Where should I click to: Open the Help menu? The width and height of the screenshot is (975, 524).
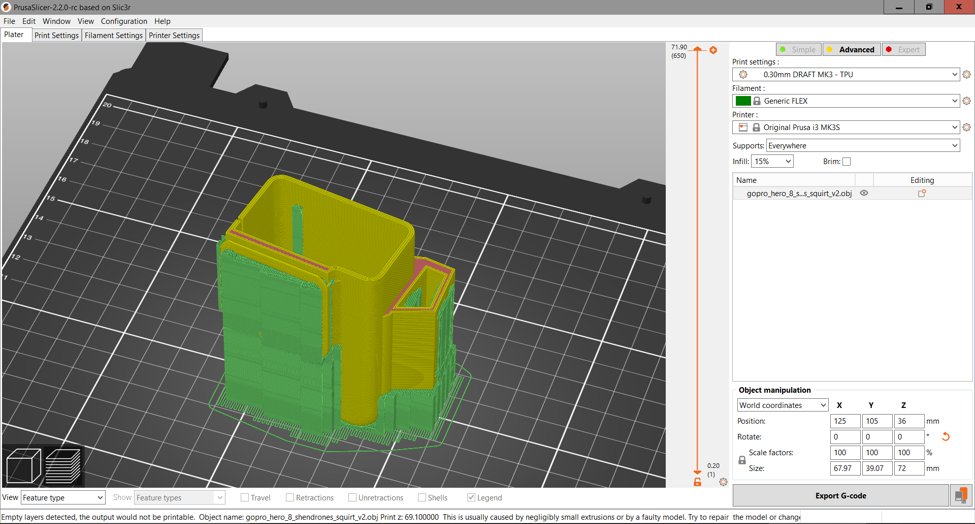coord(162,21)
